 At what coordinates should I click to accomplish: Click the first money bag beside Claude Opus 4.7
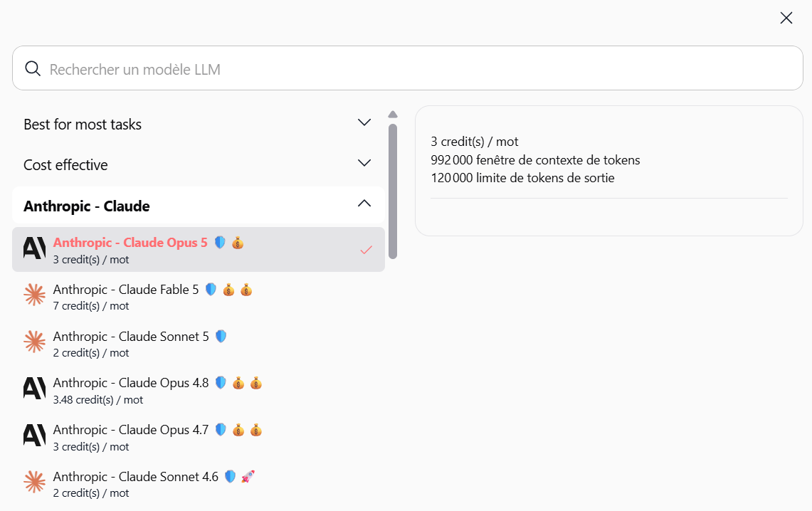[x=238, y=430]
